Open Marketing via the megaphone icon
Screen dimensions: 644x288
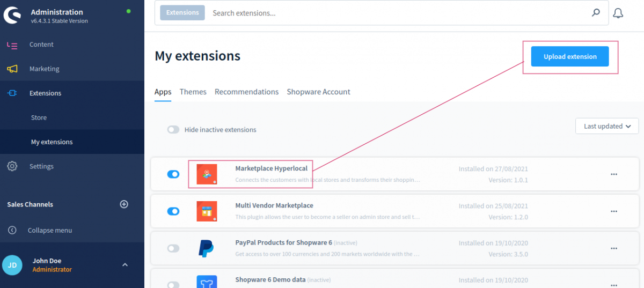click(12, 69)
